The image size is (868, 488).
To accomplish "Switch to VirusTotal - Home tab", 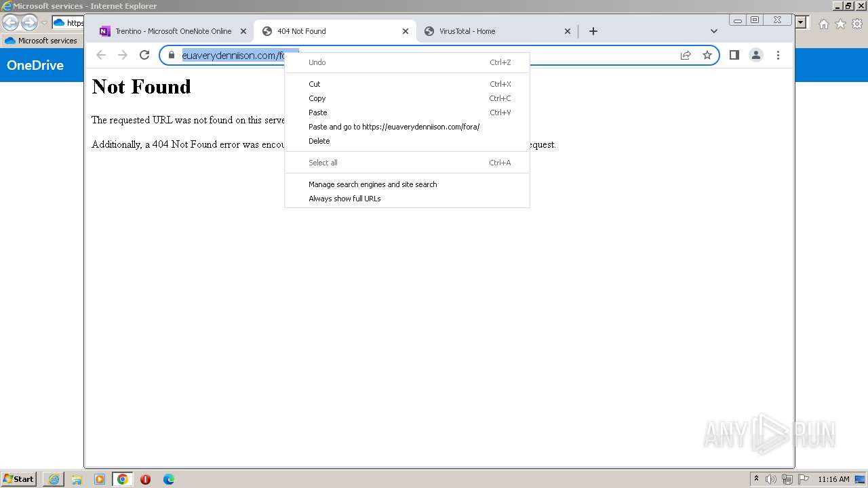I will (x=498, y=31).
